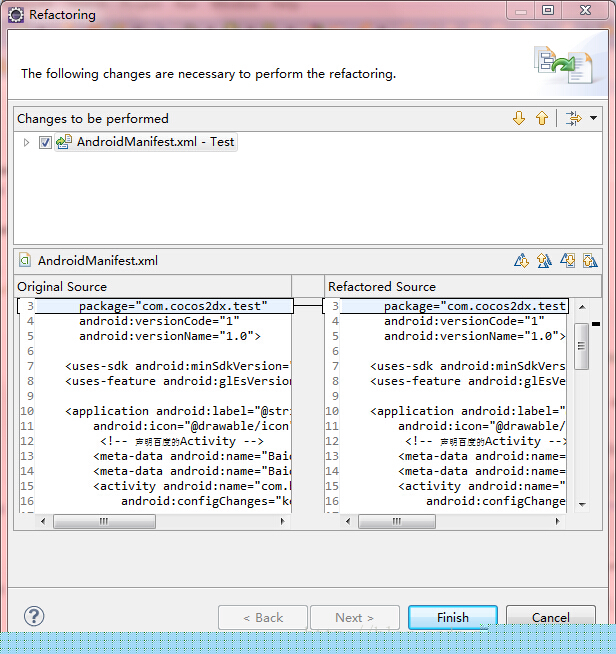The height and width of the screenshot is (654, 616).
Task: Click the package line in Original Source
Action: [x=170, y=306]
